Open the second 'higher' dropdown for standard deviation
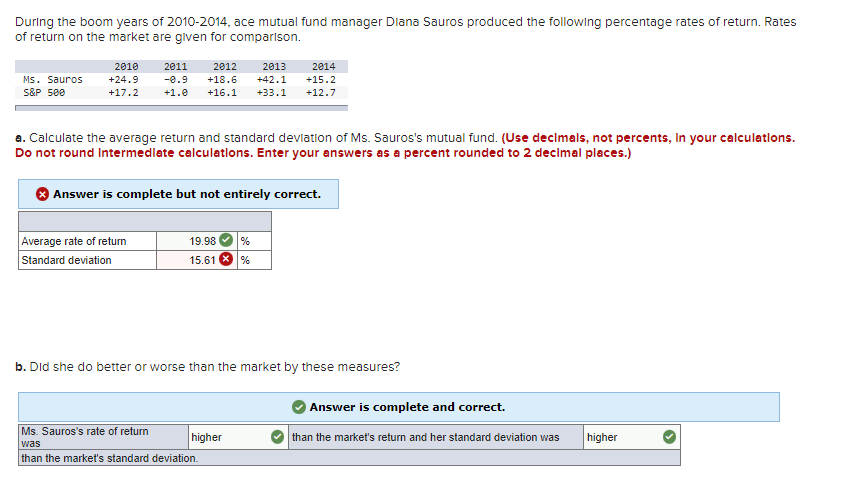849x479 pixels. tap(632, 437)
